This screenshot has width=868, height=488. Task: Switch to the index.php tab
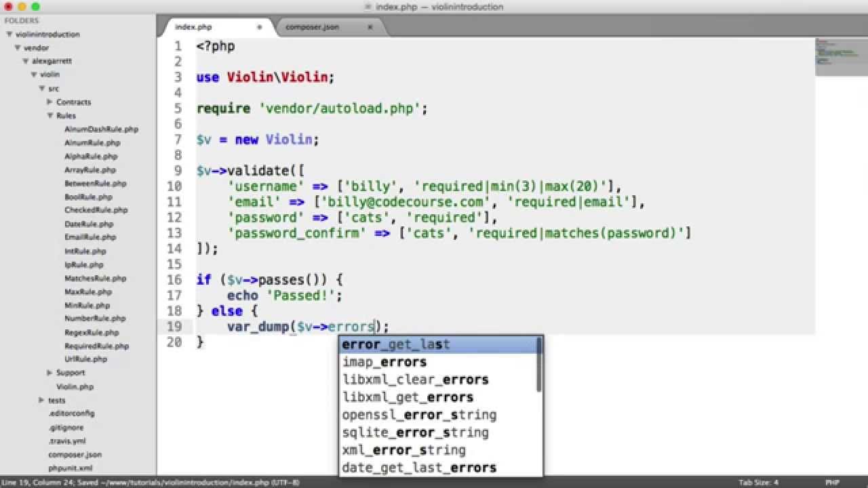point(193,27)
